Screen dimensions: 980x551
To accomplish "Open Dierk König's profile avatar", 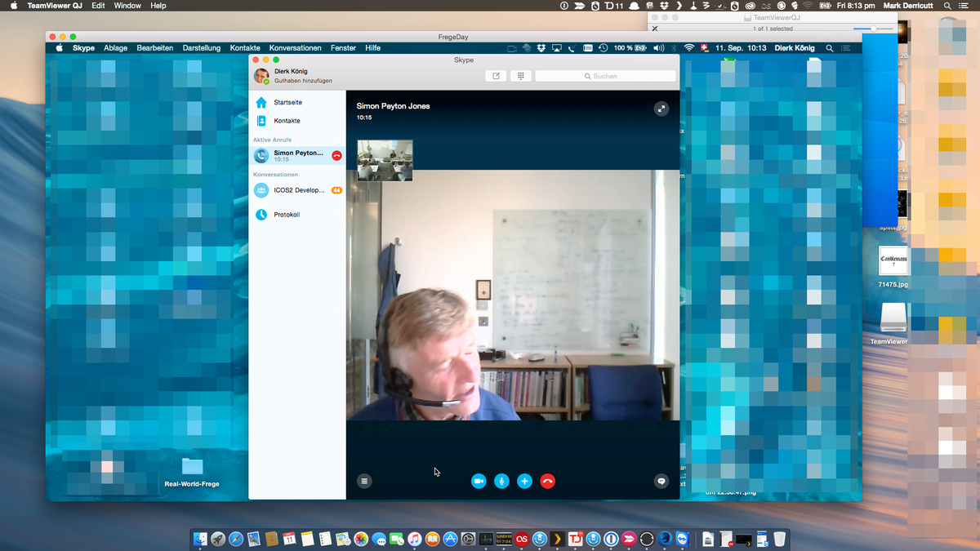I will point(261,76).
